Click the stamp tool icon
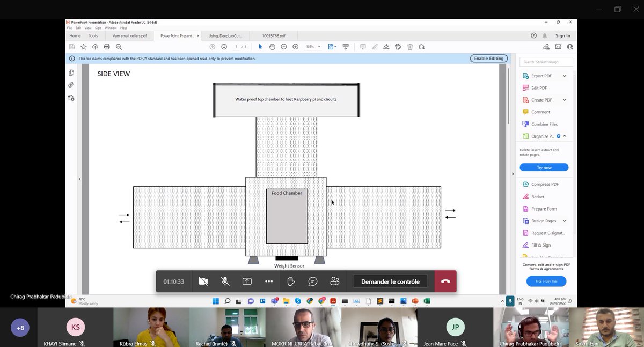Image resolution: width=644 pixels, height=347 pixels. pyautogui.click(x=398, y=47)
